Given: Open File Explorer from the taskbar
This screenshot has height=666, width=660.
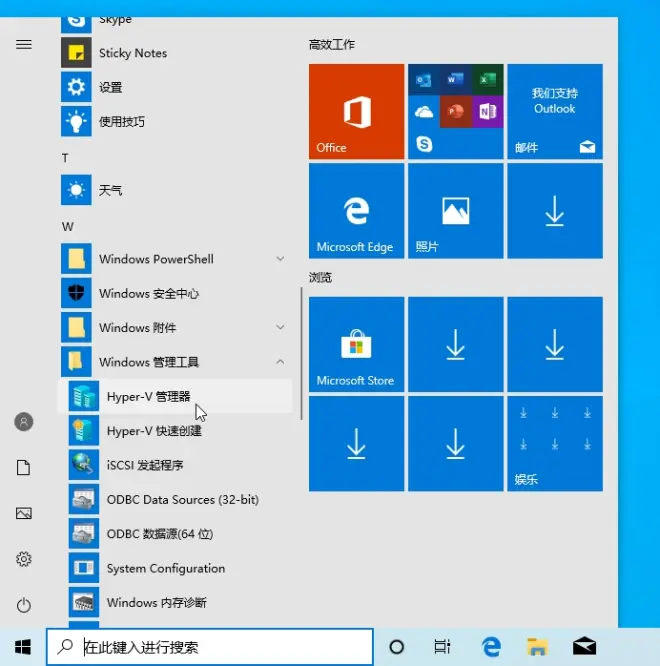Looking at the screenshot, I should 537,647.
